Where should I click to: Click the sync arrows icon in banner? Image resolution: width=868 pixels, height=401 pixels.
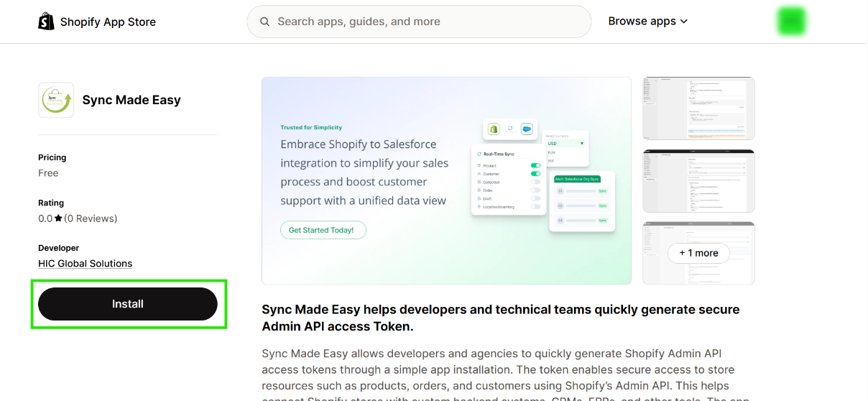pyautogui.click(x=510, y=129)
